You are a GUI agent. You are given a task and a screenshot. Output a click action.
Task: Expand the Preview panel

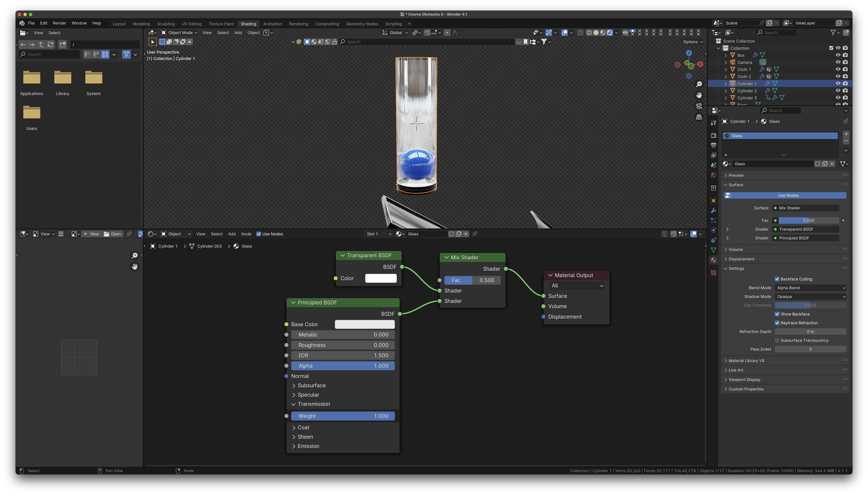pos(725,175)
